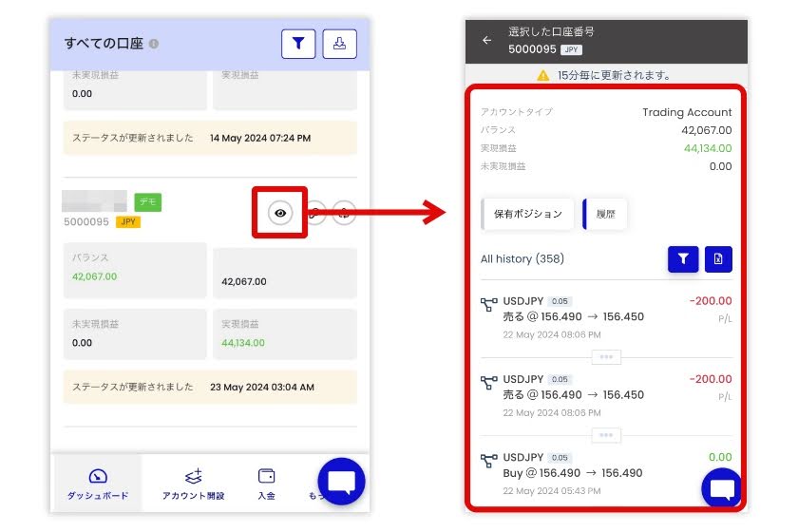Switch to the 保有ポジション tab
The width and height of the screenshot is (798, 532).
click(x=527, y=214)
